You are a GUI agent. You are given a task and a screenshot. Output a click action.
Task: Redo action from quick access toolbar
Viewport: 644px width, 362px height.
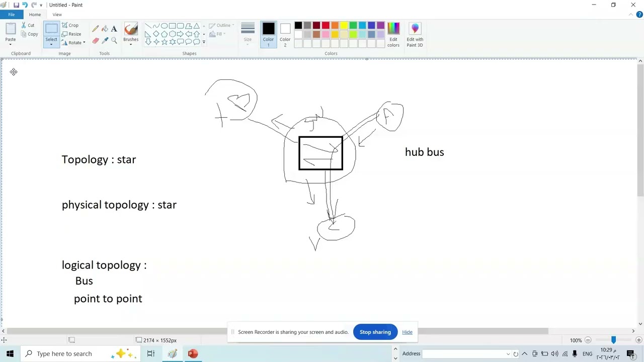point(33,5)
